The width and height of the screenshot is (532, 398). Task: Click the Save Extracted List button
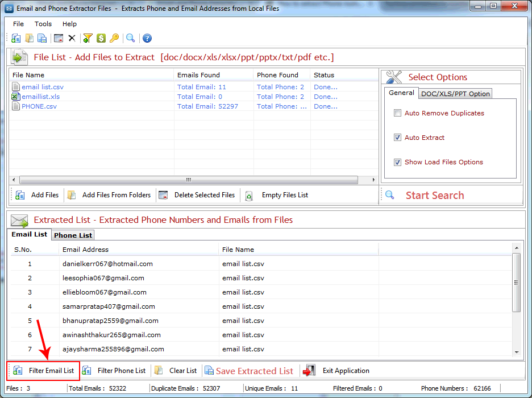[x=250, y=371]
